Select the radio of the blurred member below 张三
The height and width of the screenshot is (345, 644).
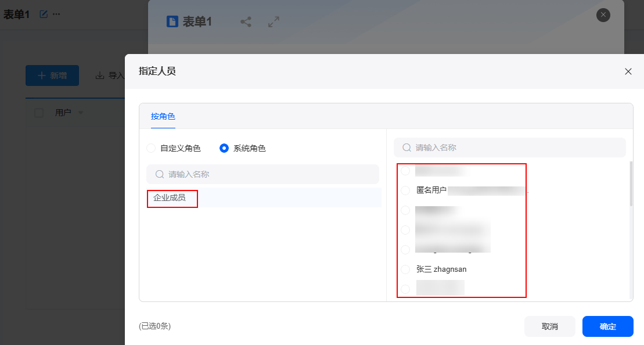[x=405, y=289]
